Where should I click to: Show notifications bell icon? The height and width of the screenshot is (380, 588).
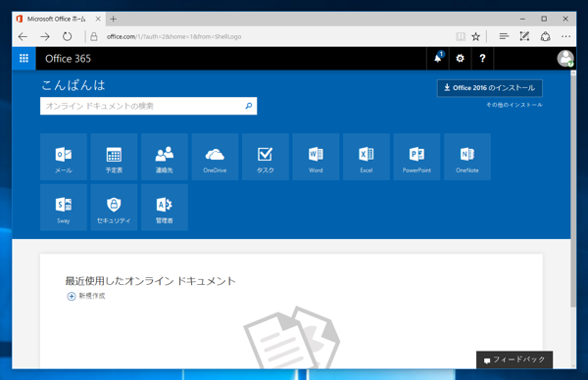click(x=438, y=59)
